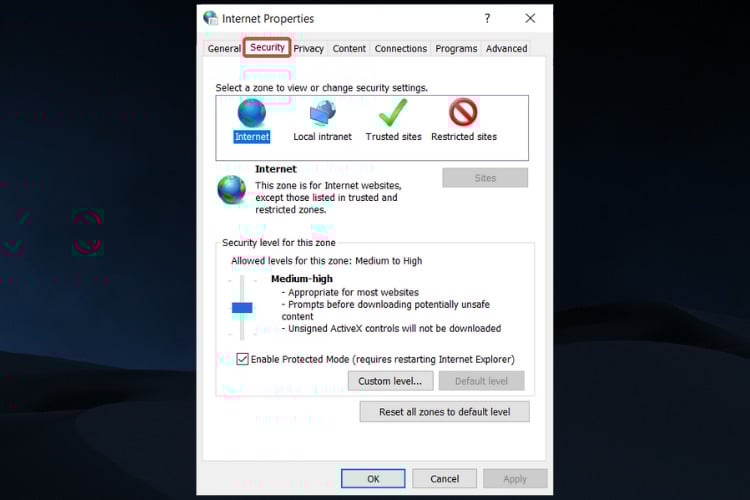Click the security level slider thumb
This screenshot has height=500, width=750.
point(242,308)
